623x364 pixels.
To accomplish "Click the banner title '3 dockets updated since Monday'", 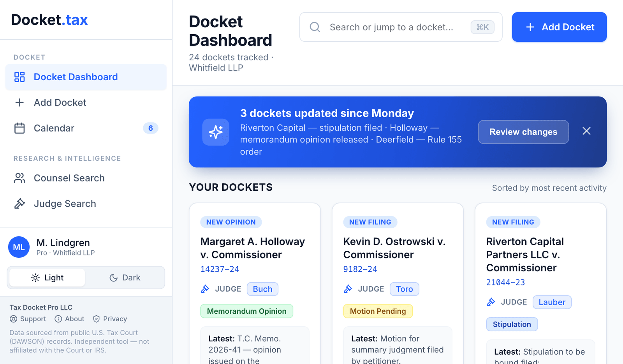I will (327, 113).
